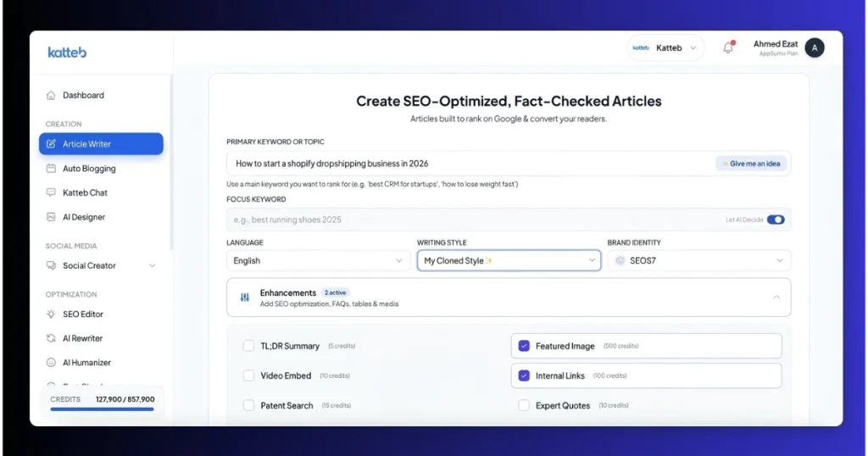This screenshot has height=456, width=868.
Task: Click the small katteb workspace logo
Action: point(641,48)
